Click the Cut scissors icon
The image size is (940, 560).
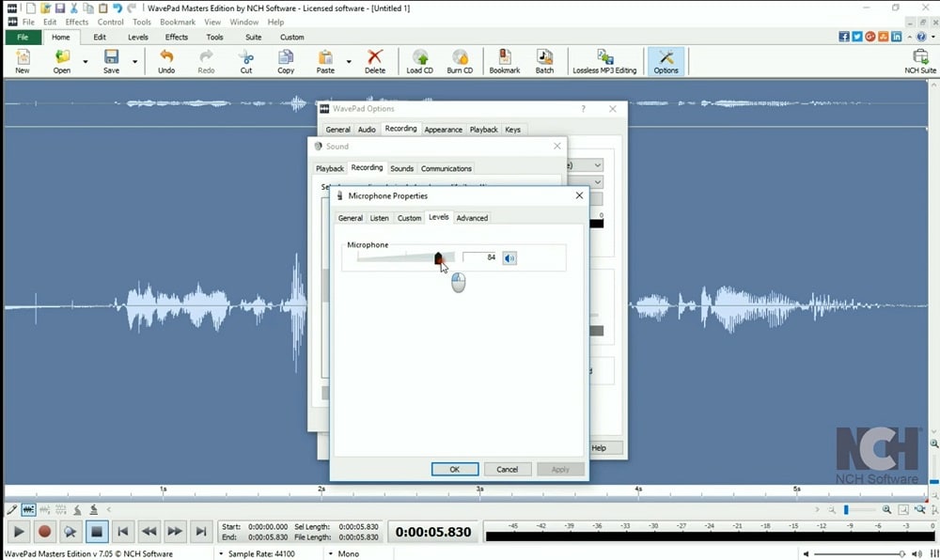245,61
